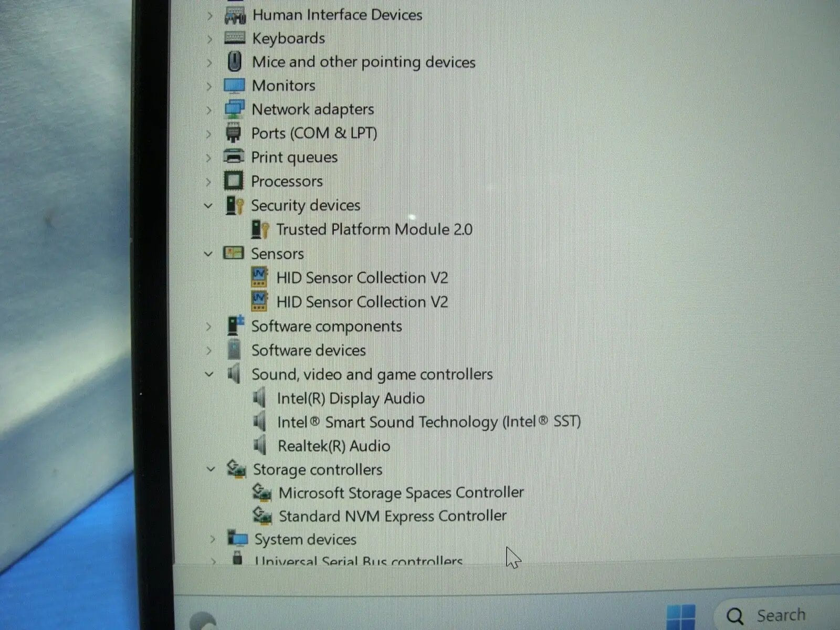This screenshot has width=840, height=630.
Task: Click the Ports (COM & LPT) icon
Action: 233,133
